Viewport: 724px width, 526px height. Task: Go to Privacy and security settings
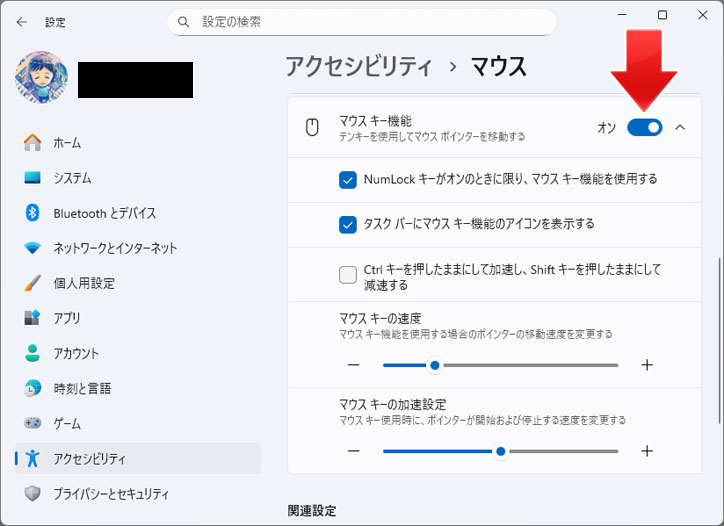[x=110, y=493]
